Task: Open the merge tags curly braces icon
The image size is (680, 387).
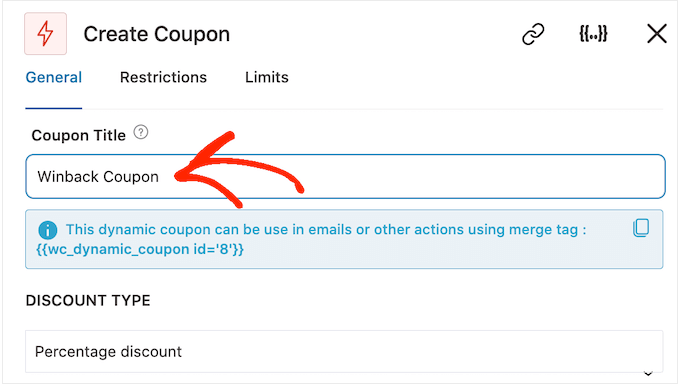Action: coord(593,33)
